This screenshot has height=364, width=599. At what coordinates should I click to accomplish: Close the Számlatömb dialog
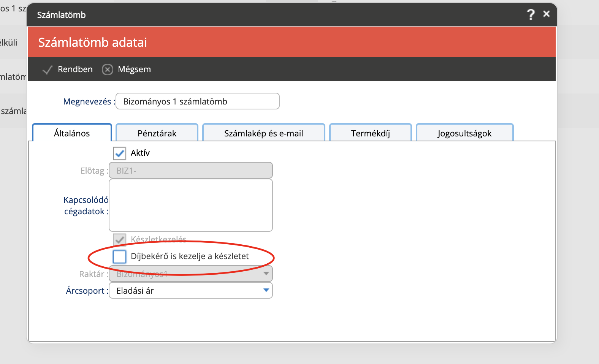click(547, 14)
